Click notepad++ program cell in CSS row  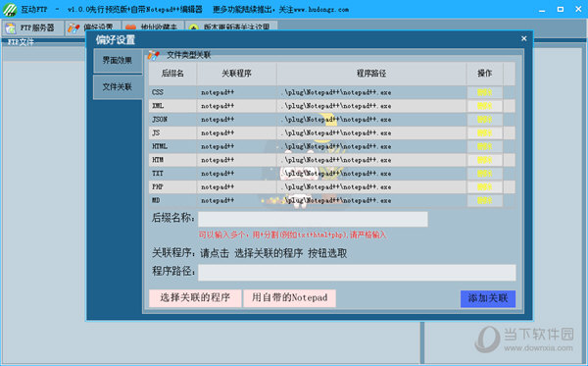(x=236, y=92)
